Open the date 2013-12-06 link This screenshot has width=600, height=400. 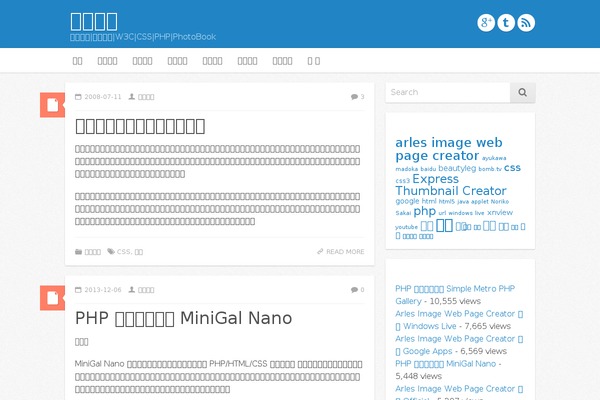(x=103, y=290)
